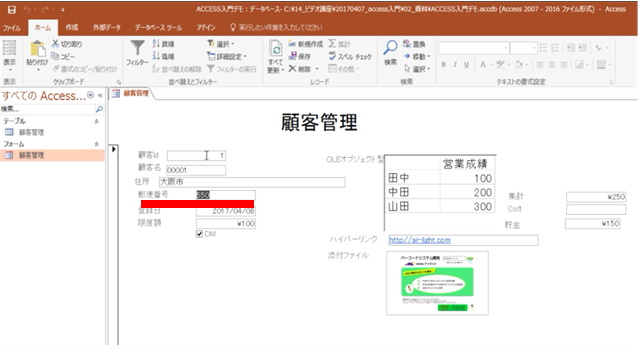
Task: Switch to the 外部データ ribbon tab
Action: point(107,27)
